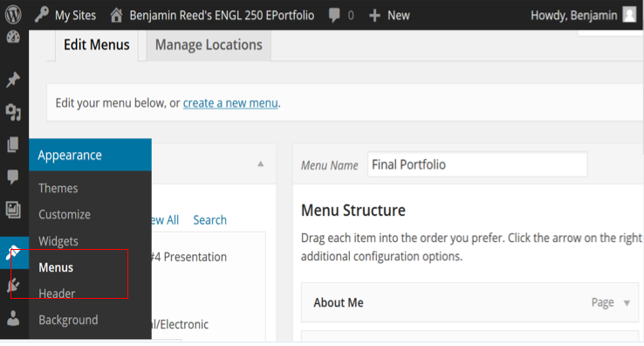The height and width of the screenshot is (346, 644).
Task: Open Posts via the pushpin icon
Action: 13,80
